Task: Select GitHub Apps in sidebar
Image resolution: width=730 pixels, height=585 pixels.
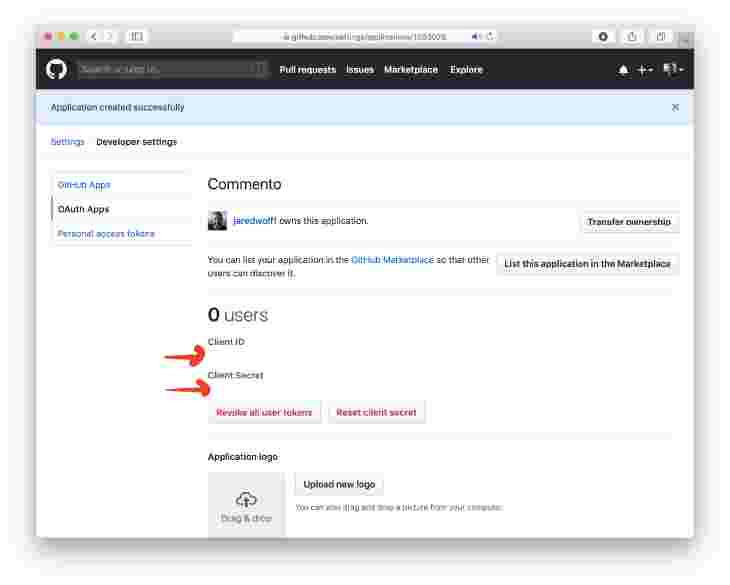Action: click(84, 185)
